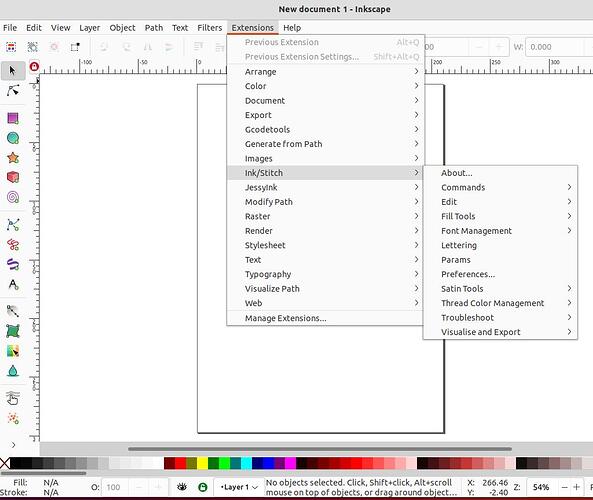Select the Tweak tool
This screenshot has width=593, height=500.
pos(13,398)
